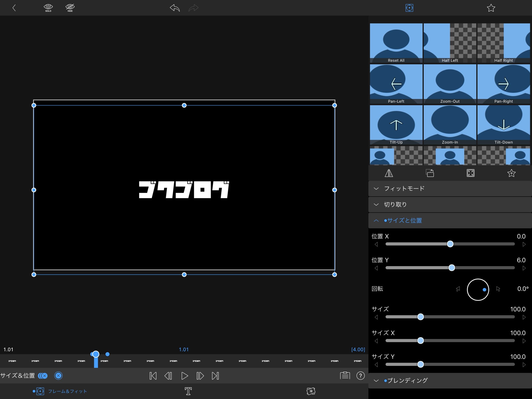Play the clip preview
Viewport: 532px width, 399px height.
click(x=185, y=376)
